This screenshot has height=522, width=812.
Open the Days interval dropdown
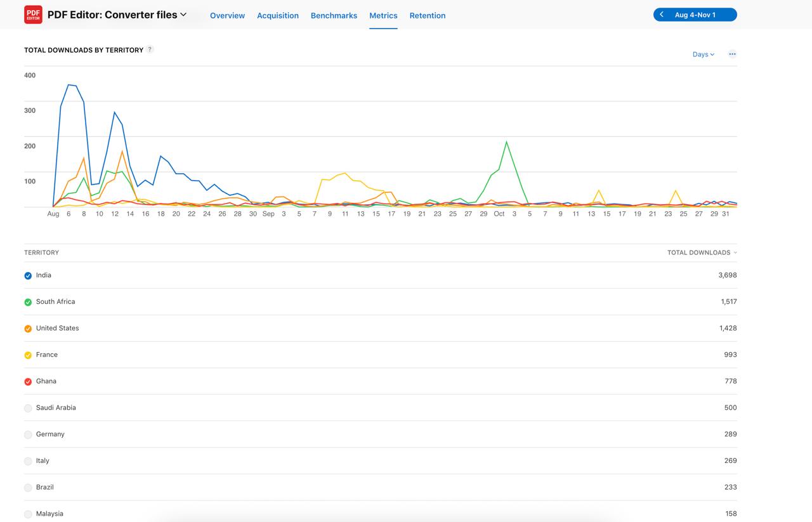[702, 54]
